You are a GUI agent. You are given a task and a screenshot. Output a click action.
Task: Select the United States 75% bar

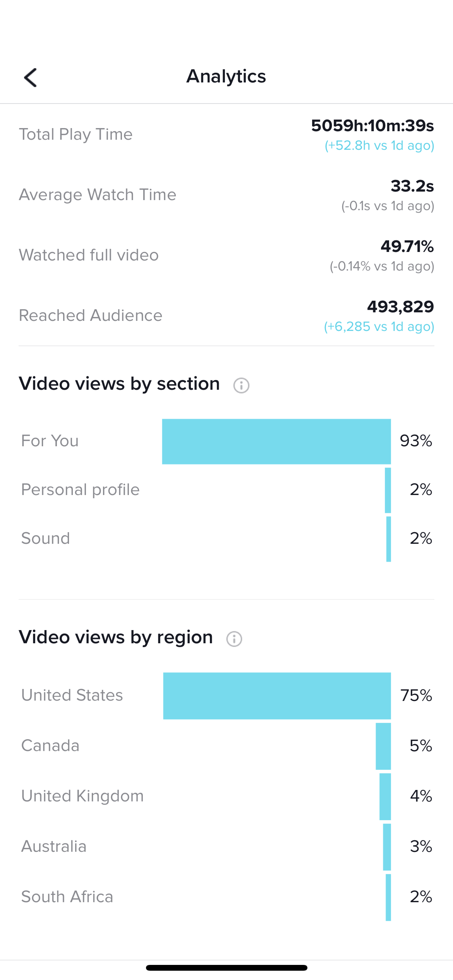click(x=277, y=696)
